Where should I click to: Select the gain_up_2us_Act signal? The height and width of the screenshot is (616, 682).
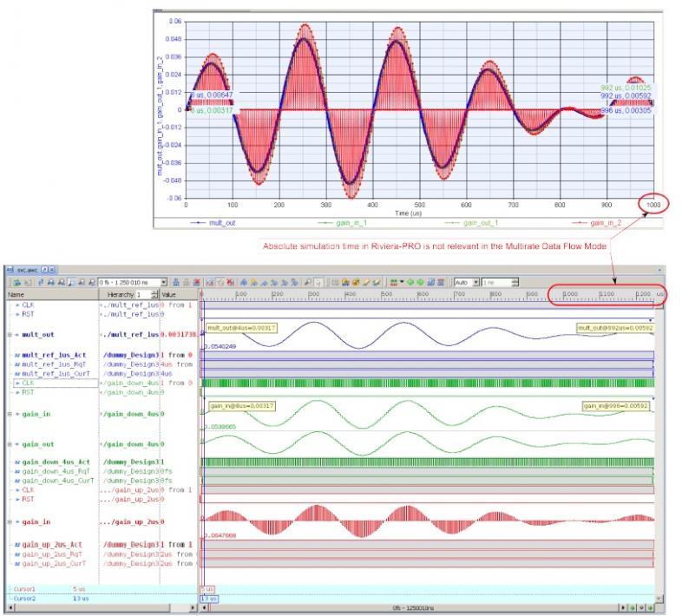click(x=52, y=545)
